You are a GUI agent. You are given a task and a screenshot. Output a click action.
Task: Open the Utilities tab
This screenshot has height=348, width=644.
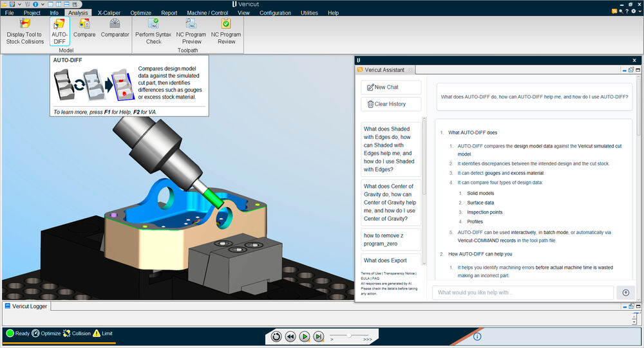309,13
